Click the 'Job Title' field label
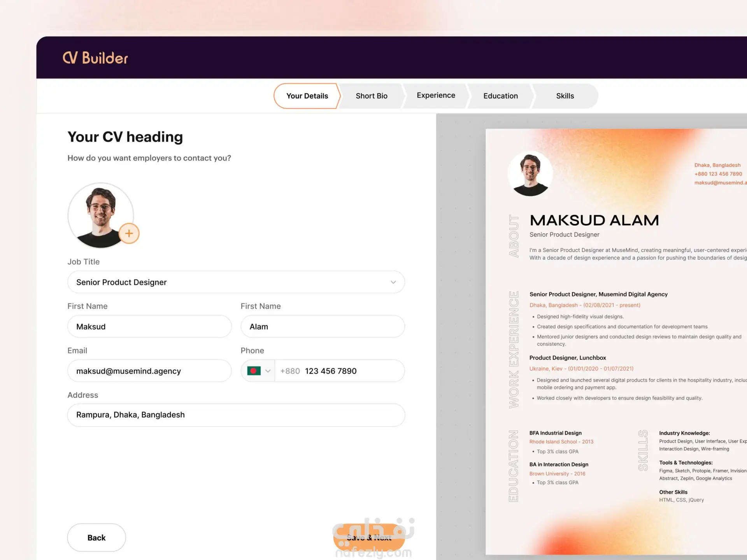This screenshot has height=560, width=747. pos(84,262)
